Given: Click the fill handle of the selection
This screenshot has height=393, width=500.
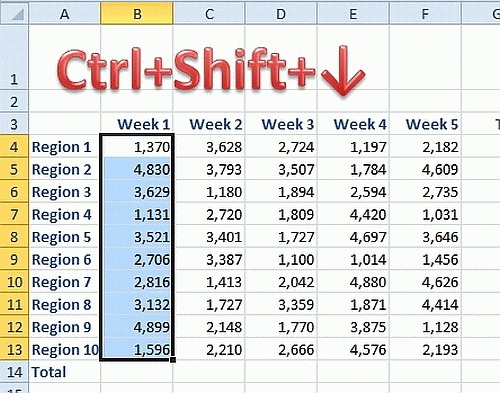Looking at the screenshot, I should 173,360.
